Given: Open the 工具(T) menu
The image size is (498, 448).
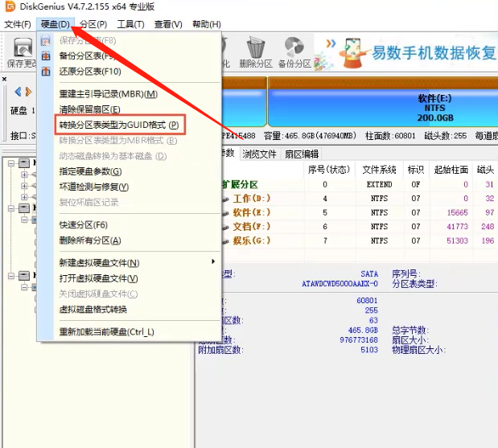Looking at the screenshot, I should click(130, 24).
